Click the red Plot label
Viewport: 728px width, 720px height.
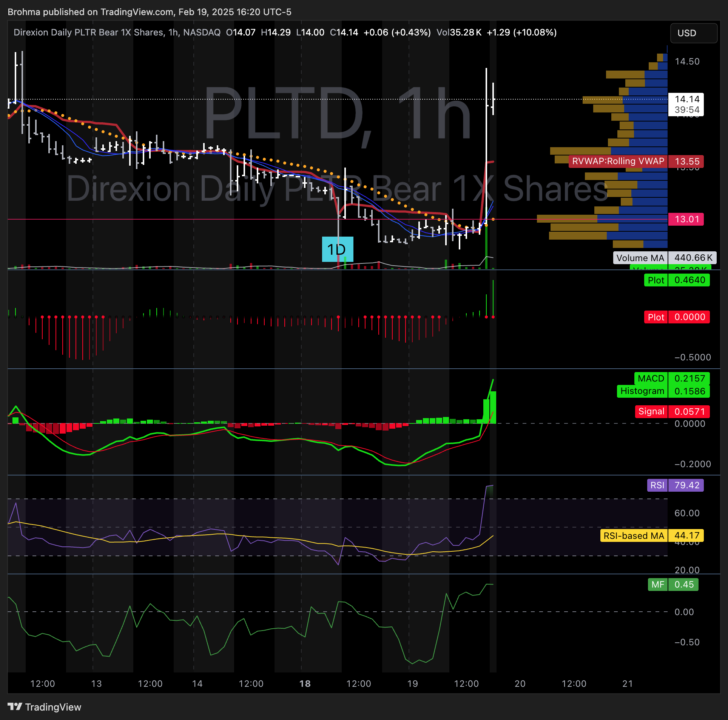[x=656, y=317]
